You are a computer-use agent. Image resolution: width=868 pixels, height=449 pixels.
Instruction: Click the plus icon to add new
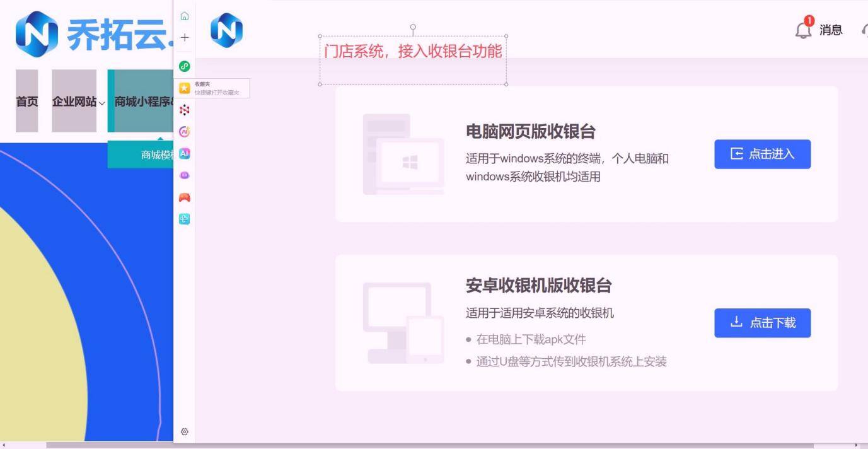click(184, 38)
